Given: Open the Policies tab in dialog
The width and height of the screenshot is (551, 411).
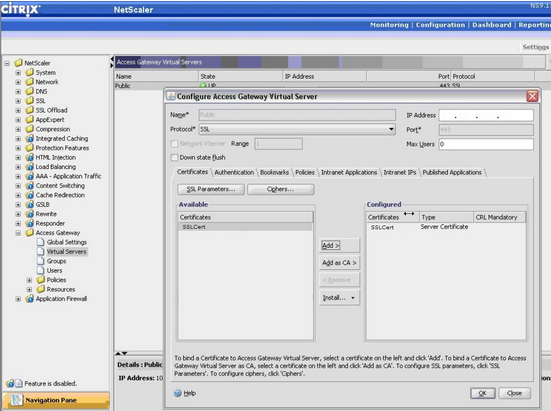Looking at the screenshot, I should pos(305,172).
